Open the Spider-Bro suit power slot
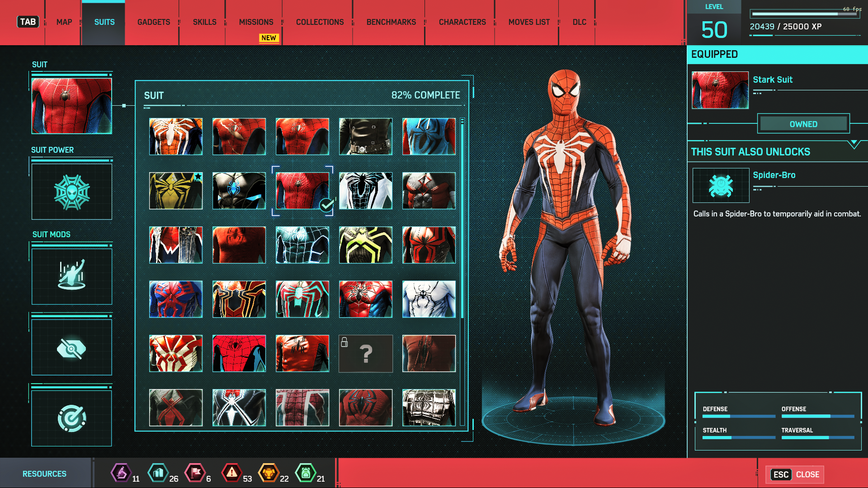 pyautogui.click(x=71, y=192)
